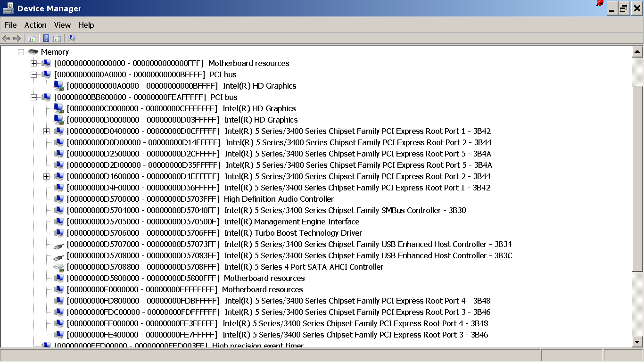Image resolution: width=644 pixels, height=362 pixels.
Task: Go back using the toolbar Back arrow
Action: click(x=6, y=38)
